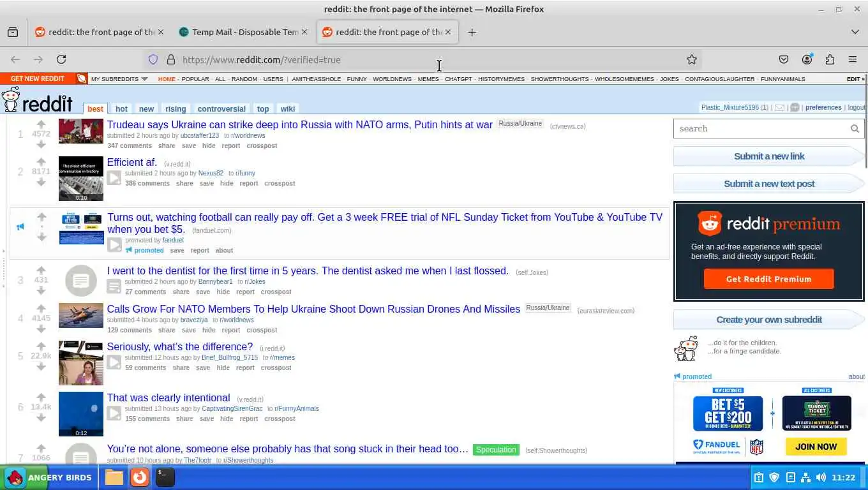
Task: Open the '347 comments' link on the Trudeau post
Action: click(130, 145)
